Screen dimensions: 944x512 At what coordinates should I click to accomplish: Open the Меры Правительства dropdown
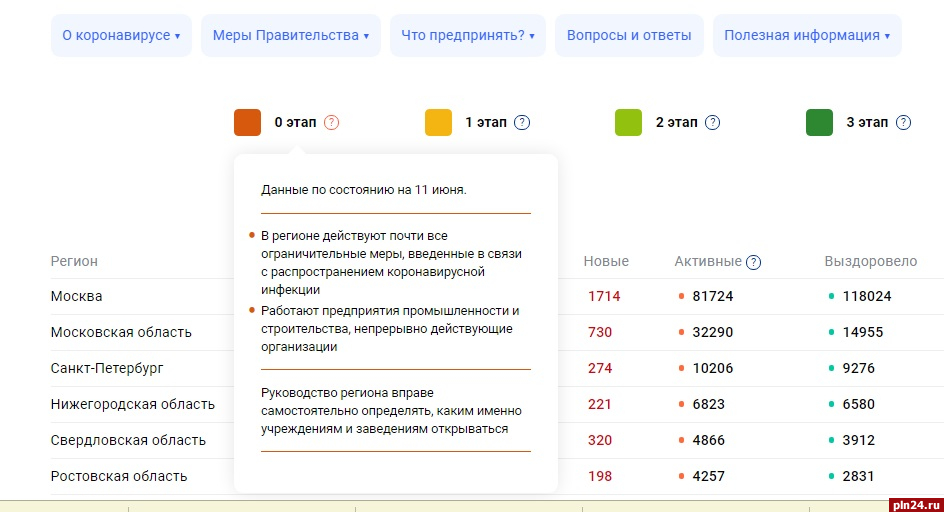[x=290, y=35]
